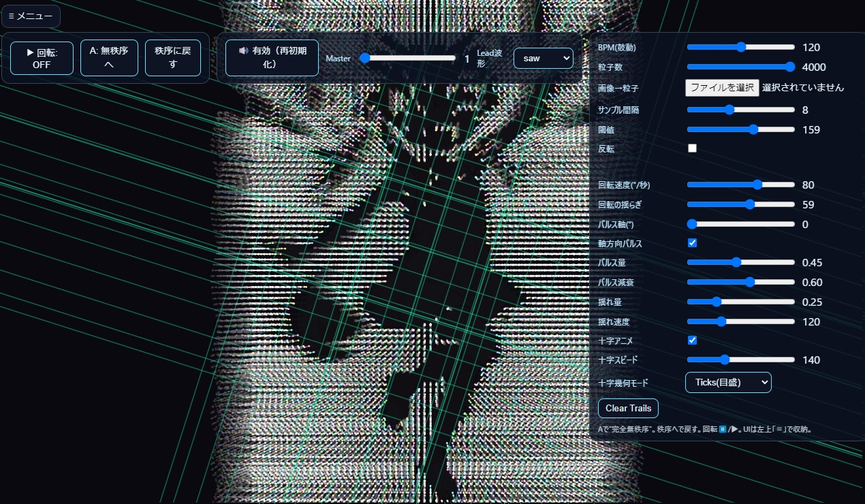Image resolution: width=865 pixels, height=504 pixels.
Task: Adjust the 十字スピード slider
Action: click(x=740, y=360)
